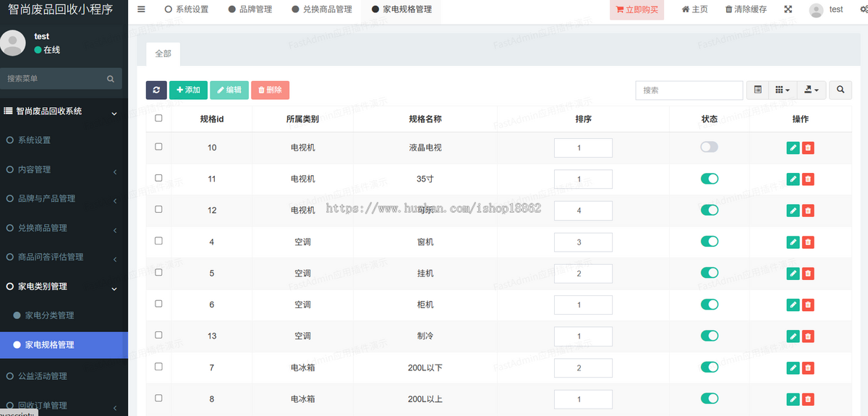Edit row 柜机 with the pencil icon
Screen dimensions: 868x416
point(793,305)
